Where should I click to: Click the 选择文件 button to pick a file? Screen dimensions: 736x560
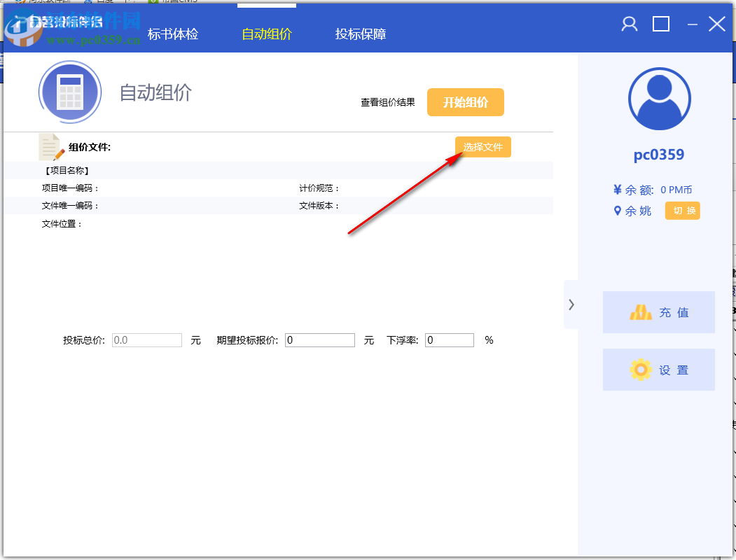coord(482,146)
